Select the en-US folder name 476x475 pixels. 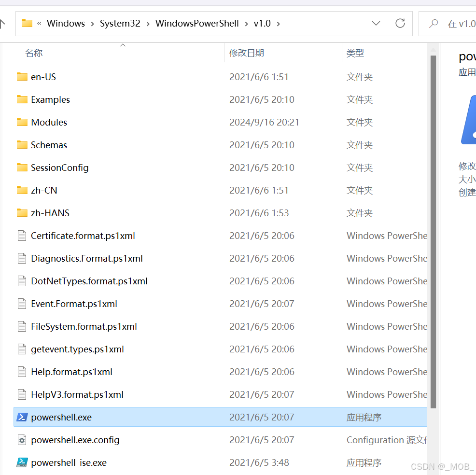(x=43, y=77)
